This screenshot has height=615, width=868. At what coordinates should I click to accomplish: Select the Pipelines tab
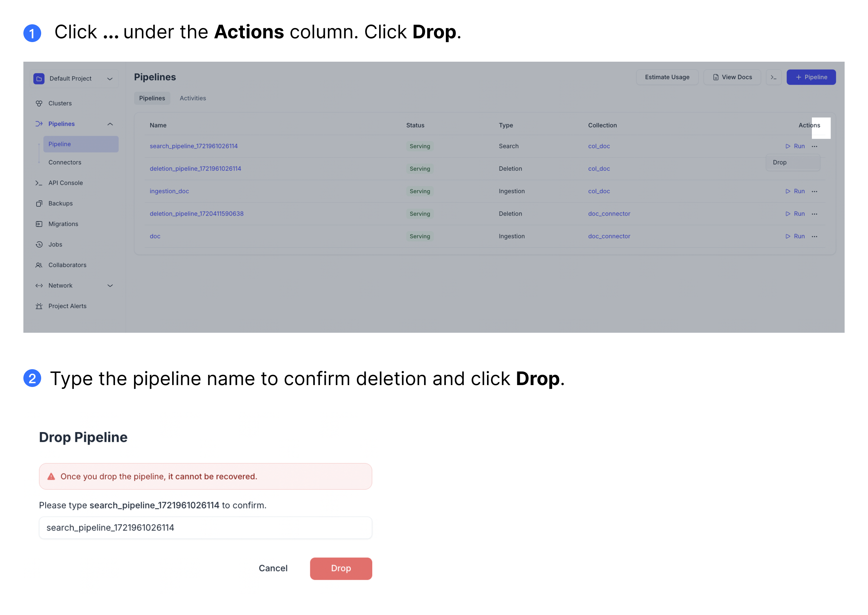[152, 98]
